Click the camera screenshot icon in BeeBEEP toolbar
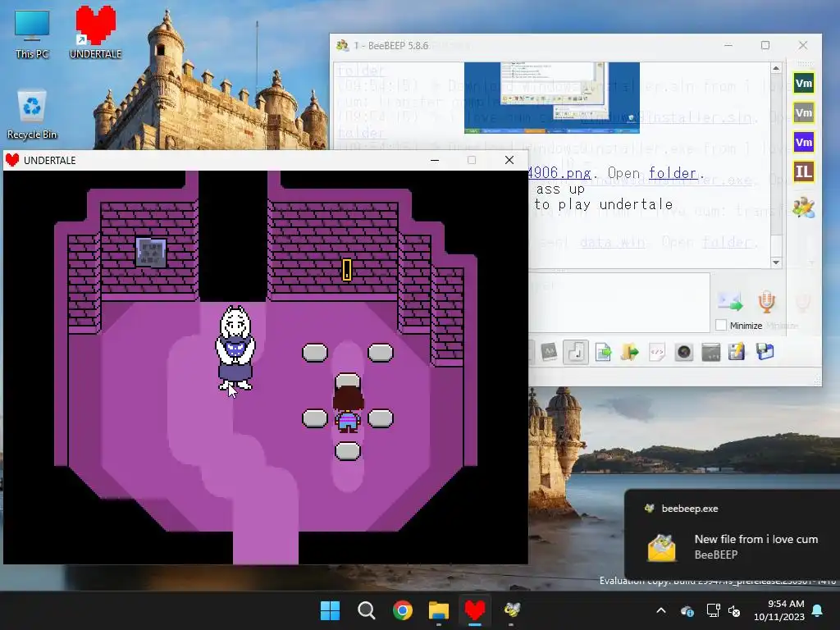Viewport: 840px width, 630px height. (x=684, y=353)
